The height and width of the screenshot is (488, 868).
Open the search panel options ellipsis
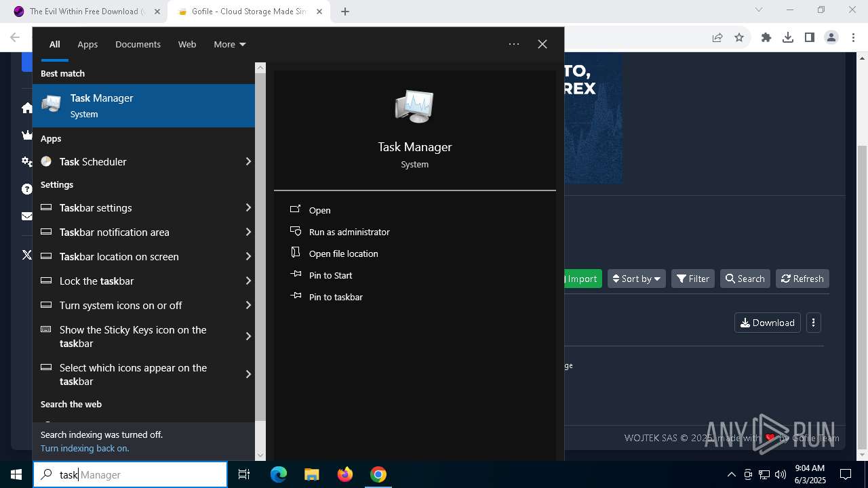pyautogui.click(x=514, y=44)
